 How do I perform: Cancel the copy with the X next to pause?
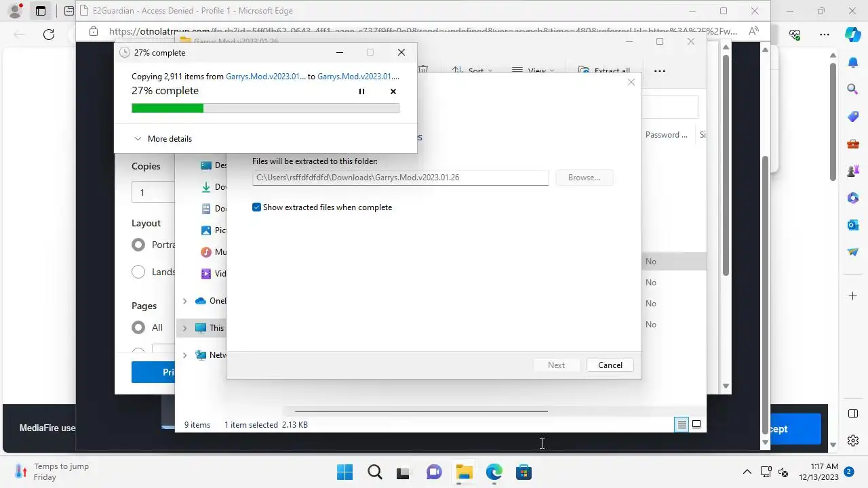393,91
